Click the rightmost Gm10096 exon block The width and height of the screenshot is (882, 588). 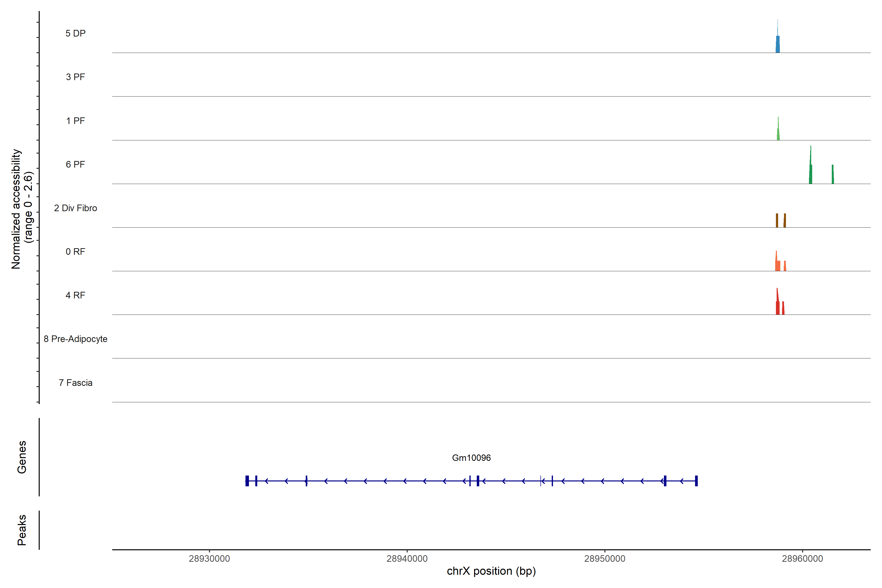click(x=696, y=481)
